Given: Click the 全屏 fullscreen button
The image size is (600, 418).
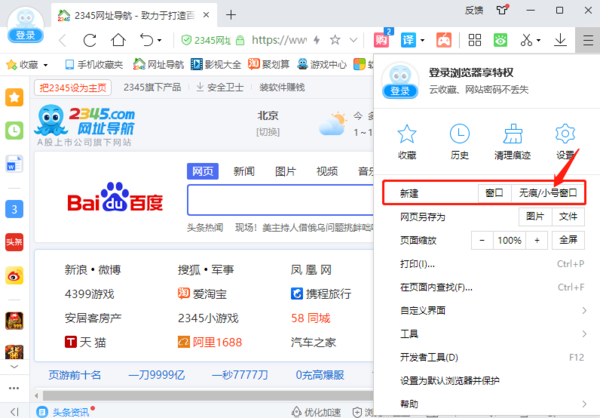Looking at the screenshot, I should pyautogui.click(x=567, y=240).
